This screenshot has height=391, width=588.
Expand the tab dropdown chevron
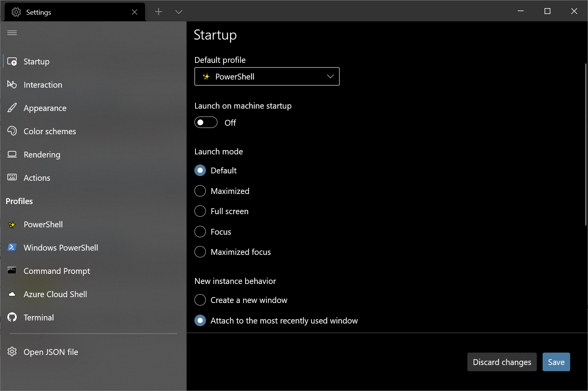[178, 12]
